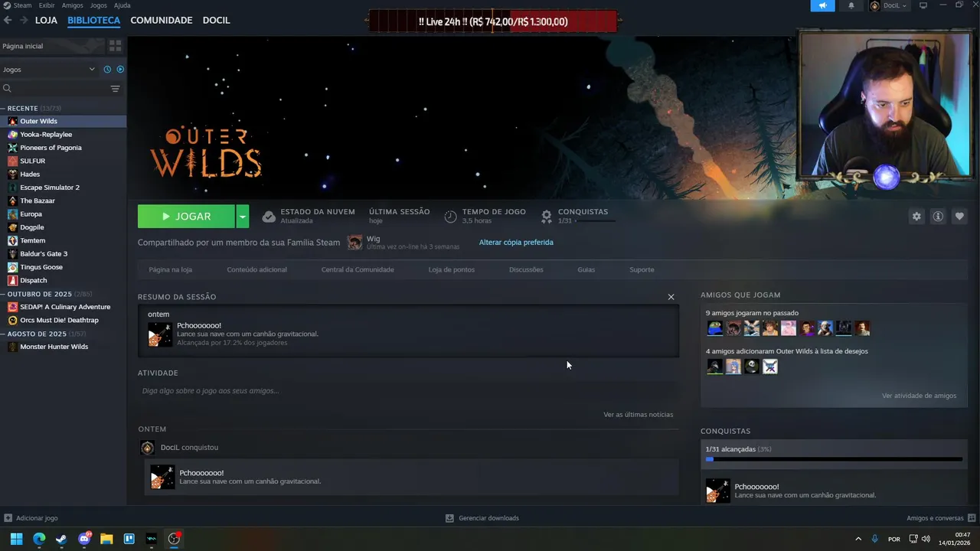This screenshot has height=551, width=980.
Task: Select Hades in the library list
Action: pyautogui.click(x=63, y=174)
